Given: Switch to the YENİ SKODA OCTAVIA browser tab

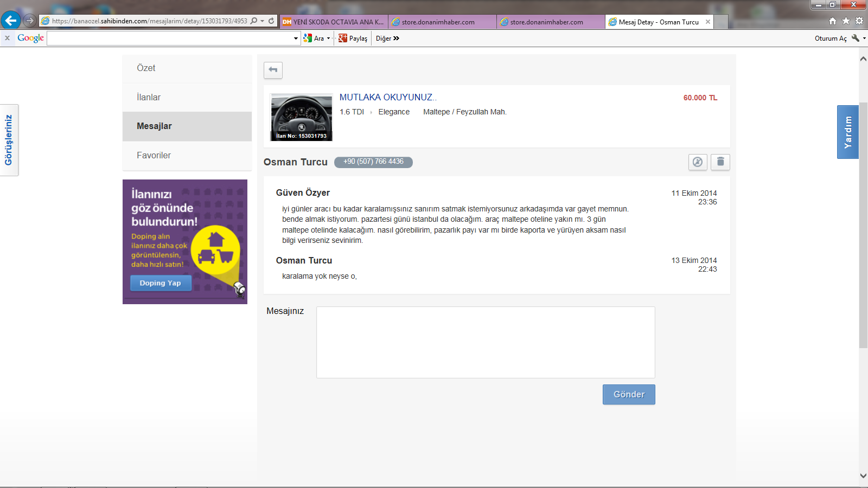Looking at the screenshot, I should click(x=334, y=22).
